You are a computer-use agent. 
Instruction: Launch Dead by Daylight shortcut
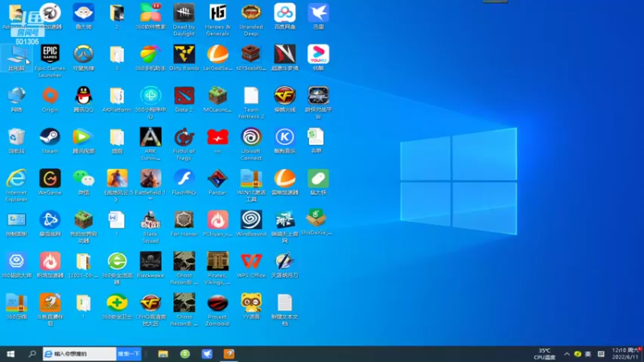184,13
